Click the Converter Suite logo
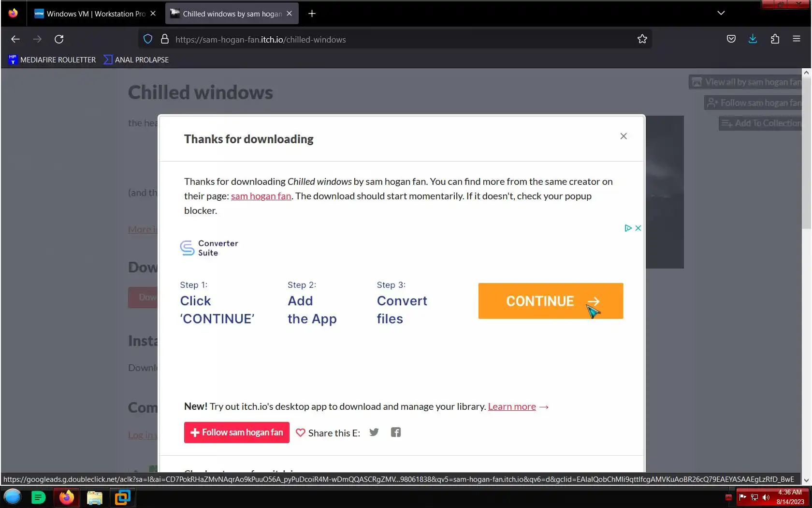 [x=209, y=248]
